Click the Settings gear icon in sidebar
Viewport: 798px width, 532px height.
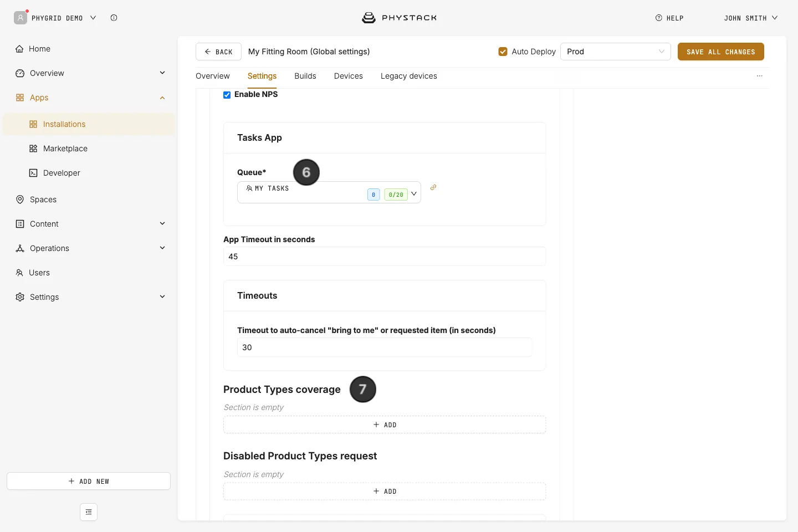20,297
